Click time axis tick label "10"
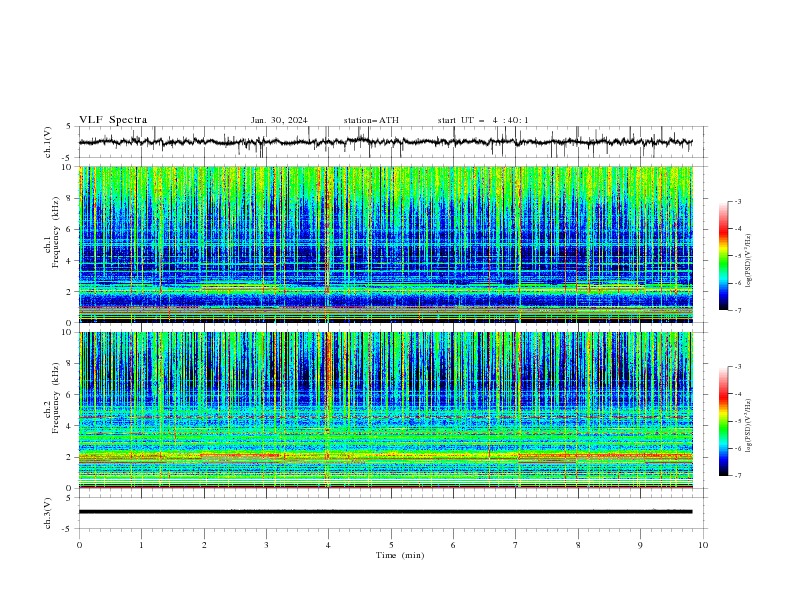792x612 pixels. coord(703,545)
